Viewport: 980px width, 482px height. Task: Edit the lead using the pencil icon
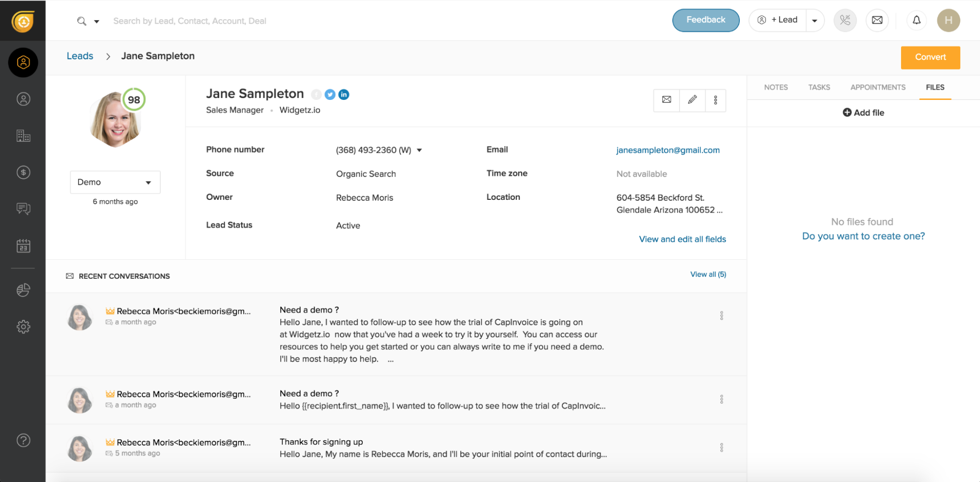coord(692,100)
